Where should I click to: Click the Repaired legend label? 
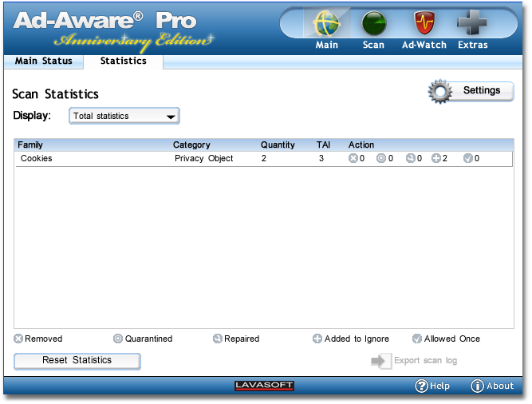coord(242,339)
